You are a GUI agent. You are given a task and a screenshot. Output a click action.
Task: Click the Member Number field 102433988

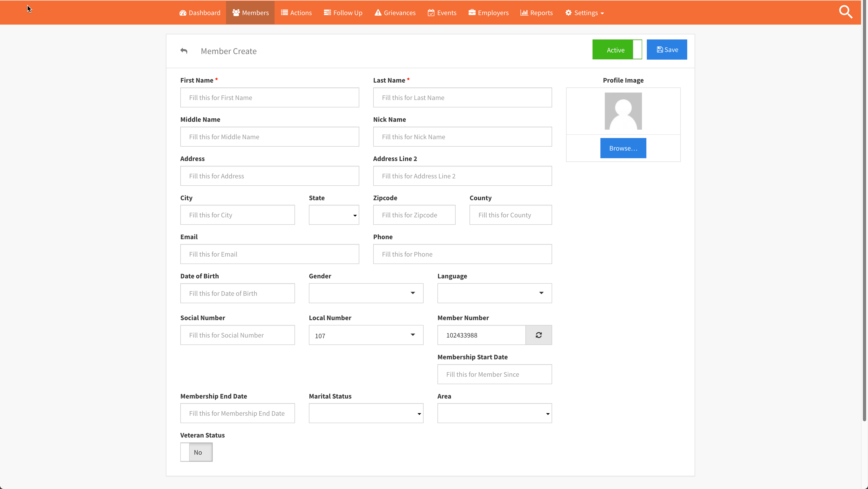[x=482, y=335]
